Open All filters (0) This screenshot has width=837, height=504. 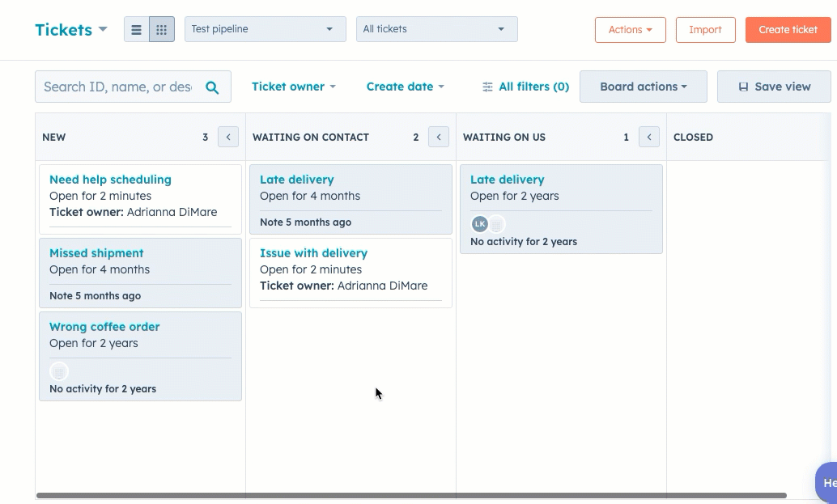coord(526,87)
